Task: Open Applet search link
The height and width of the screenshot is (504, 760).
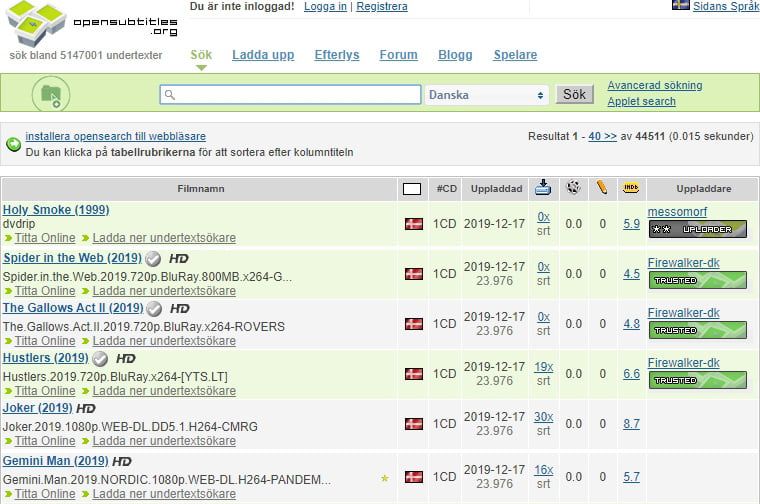Action: (x=642, y=101)
